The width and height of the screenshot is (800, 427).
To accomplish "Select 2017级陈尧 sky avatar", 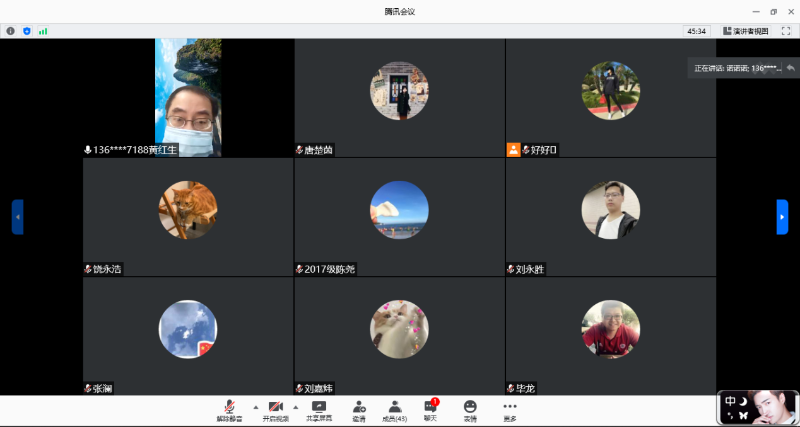I will tap(399, 210).
